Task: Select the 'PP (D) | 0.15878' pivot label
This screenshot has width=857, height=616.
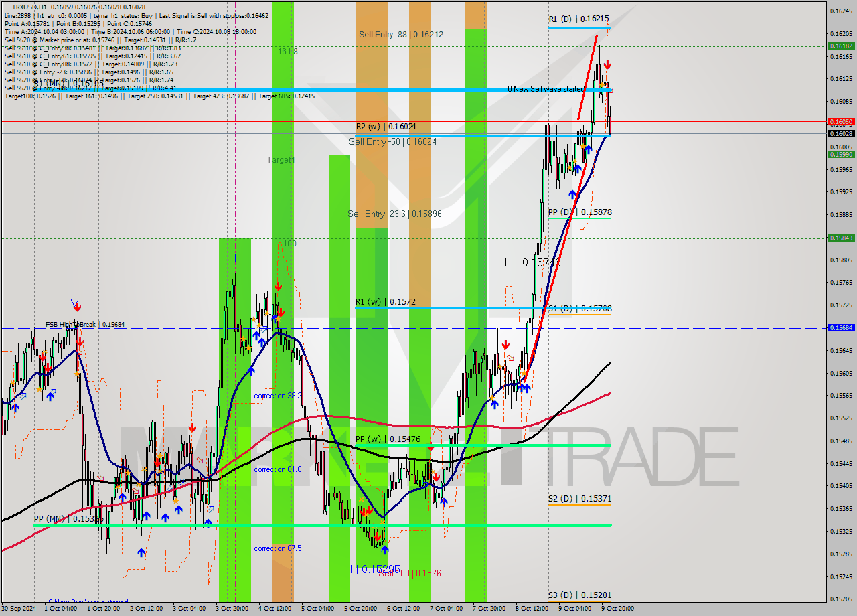Action: [579, 212]
